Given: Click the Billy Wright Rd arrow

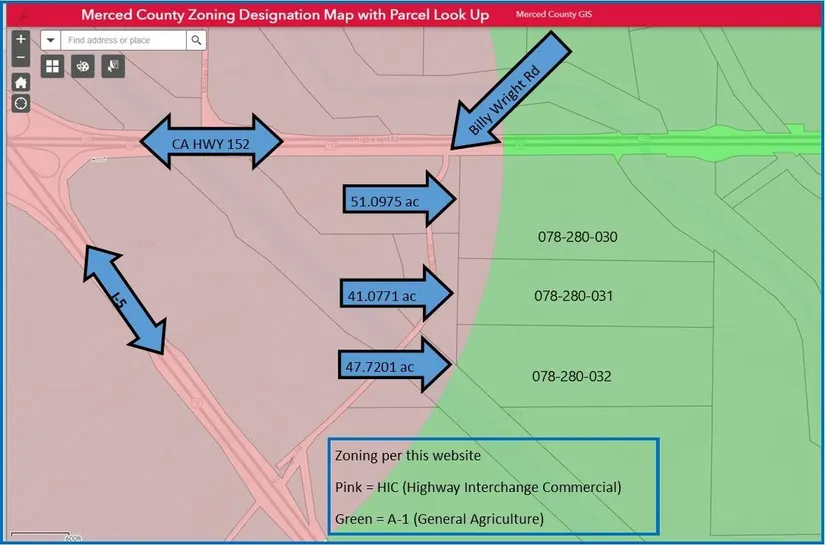Looking at the screenshot, I should pos(511,88).
